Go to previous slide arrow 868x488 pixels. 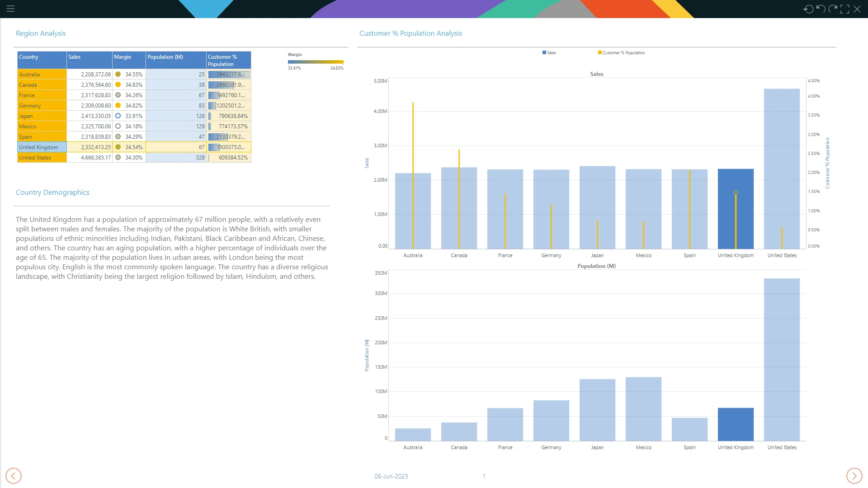(14, 476)
